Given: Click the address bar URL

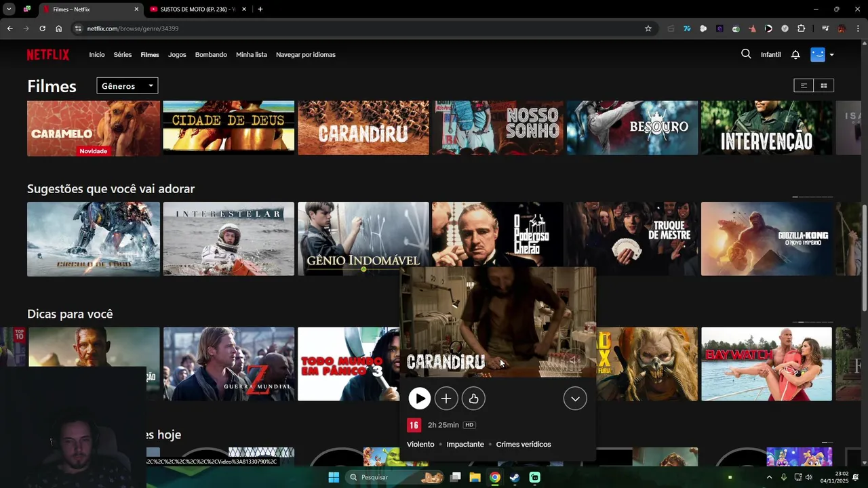Looking at the screenshot, I should [133, 28].
